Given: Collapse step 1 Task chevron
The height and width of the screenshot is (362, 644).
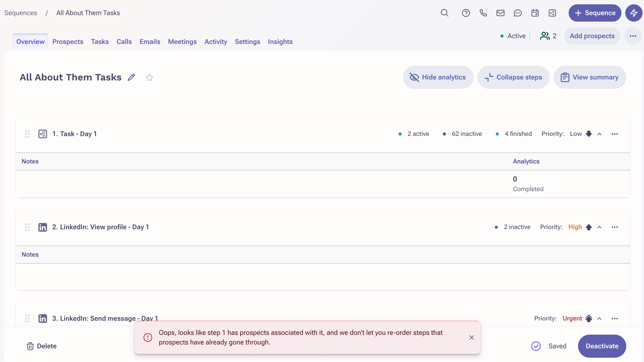Looking at the screenshot, I should pos(599,134).
